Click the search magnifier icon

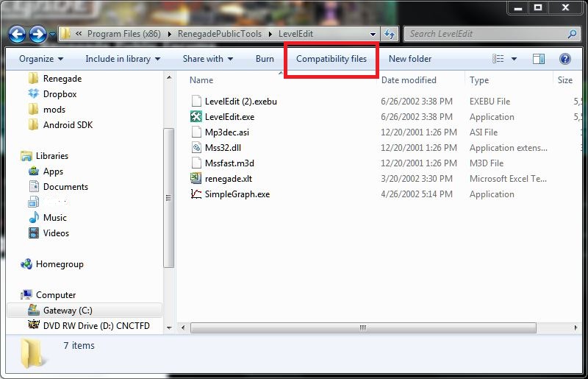572,34
